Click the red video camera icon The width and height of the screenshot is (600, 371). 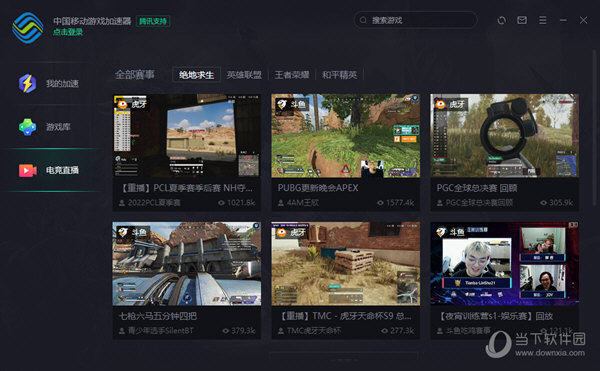point(28,170)
